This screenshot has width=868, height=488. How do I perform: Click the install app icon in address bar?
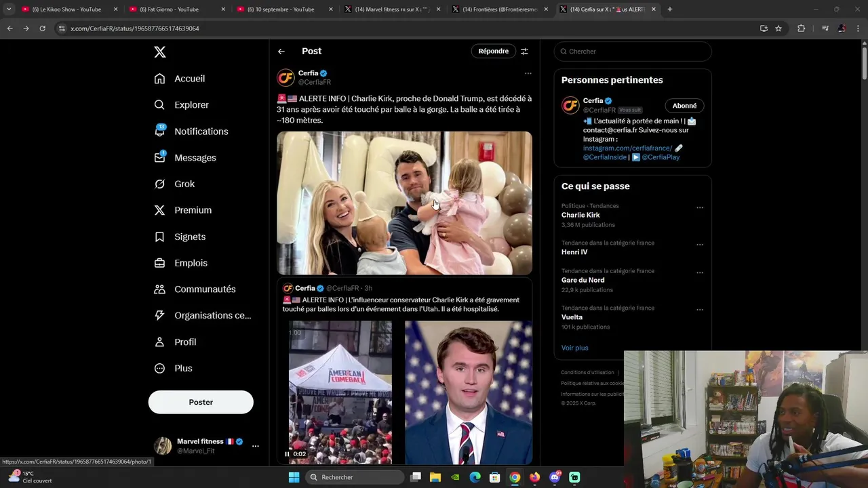click(x=764, y=28)
